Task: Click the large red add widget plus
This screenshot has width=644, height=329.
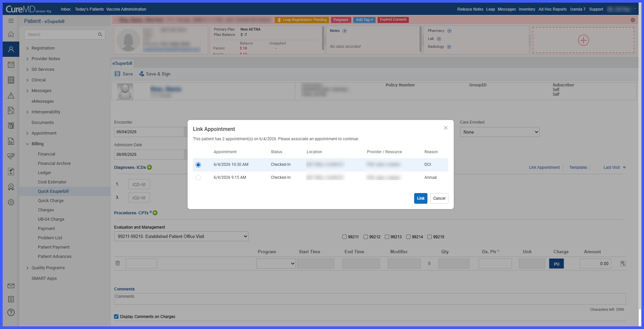Action: tap(583, 40)
